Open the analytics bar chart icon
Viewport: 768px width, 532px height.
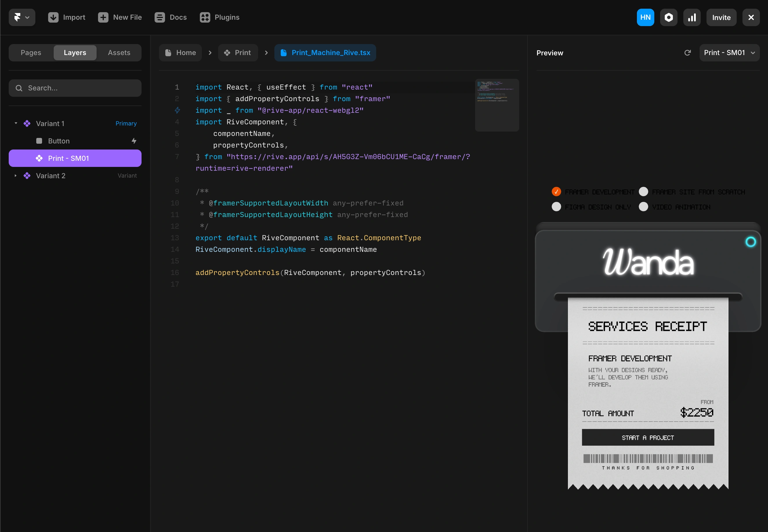point(692,17)
